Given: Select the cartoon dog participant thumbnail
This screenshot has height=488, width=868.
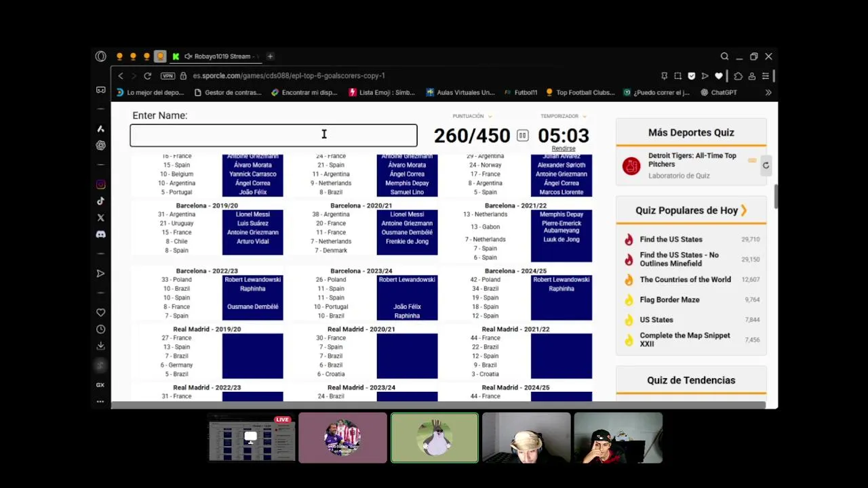Looking at the screenshot, I should tap(435, 438).
